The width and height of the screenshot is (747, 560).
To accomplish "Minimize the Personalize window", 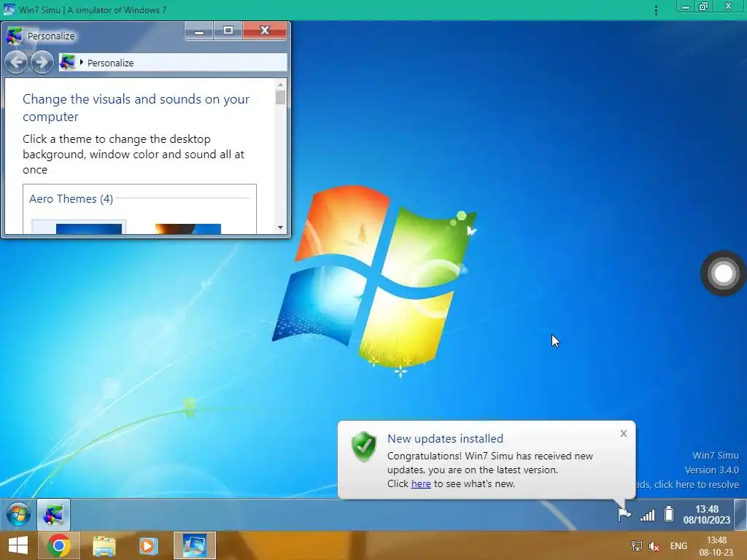I will [x=199, y=31].
